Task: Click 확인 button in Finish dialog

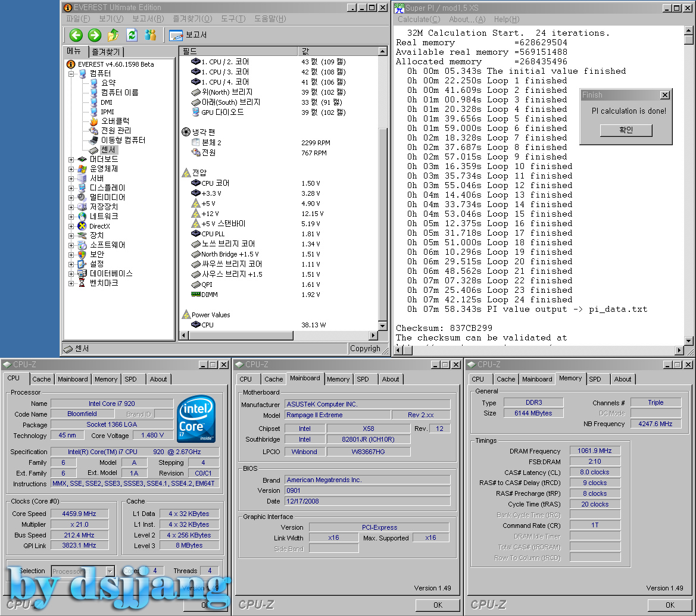Action: [626, 130]
